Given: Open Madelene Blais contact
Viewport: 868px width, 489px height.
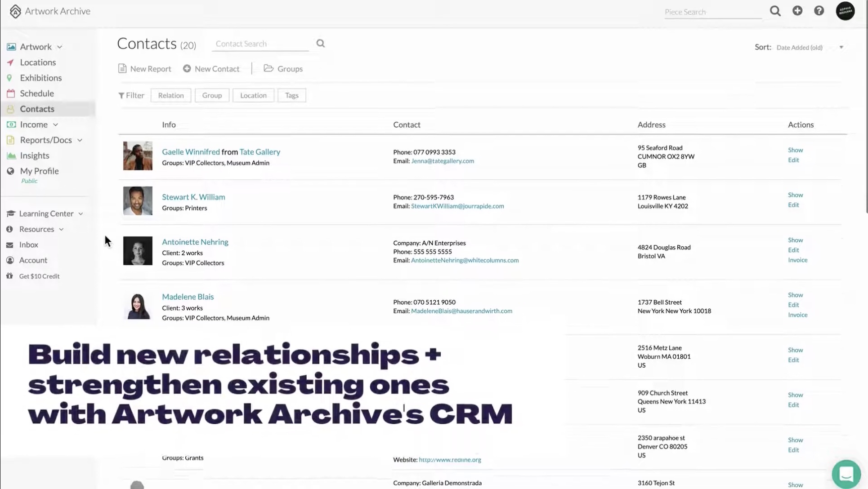Looking at the screenshot, I should 188,297.
